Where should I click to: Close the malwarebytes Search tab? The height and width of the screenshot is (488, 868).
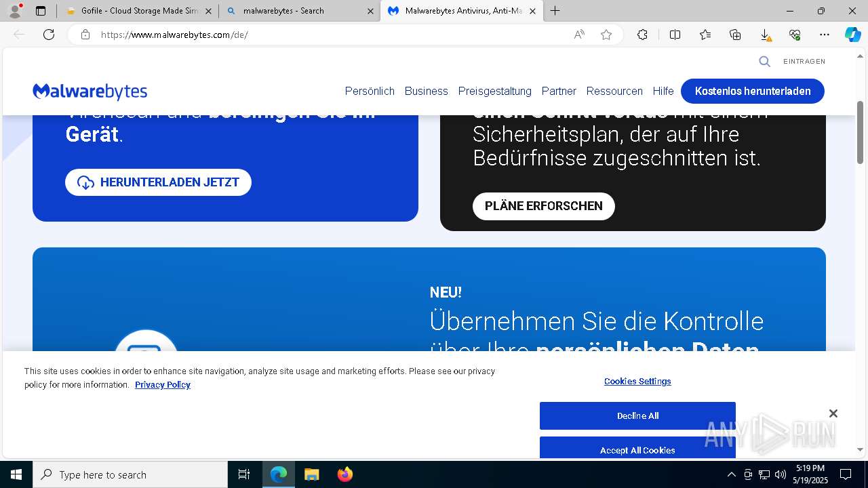pos(370,11)
